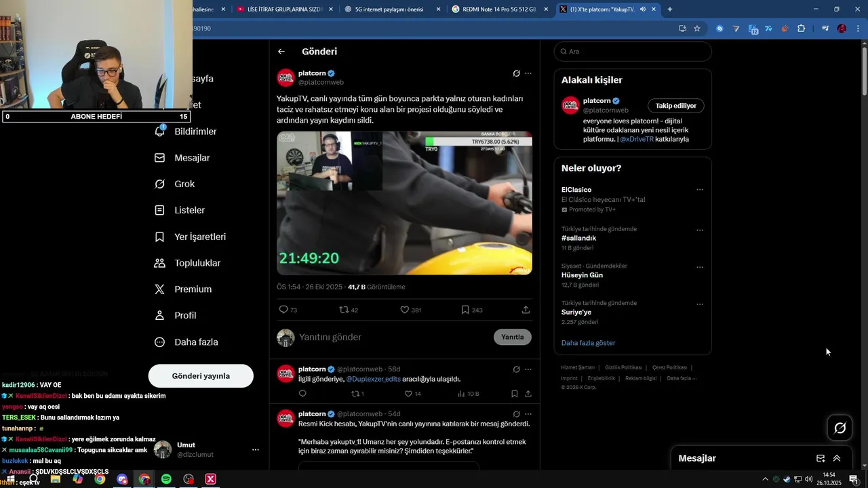Open Premium in the sidebar

(183, 289)
